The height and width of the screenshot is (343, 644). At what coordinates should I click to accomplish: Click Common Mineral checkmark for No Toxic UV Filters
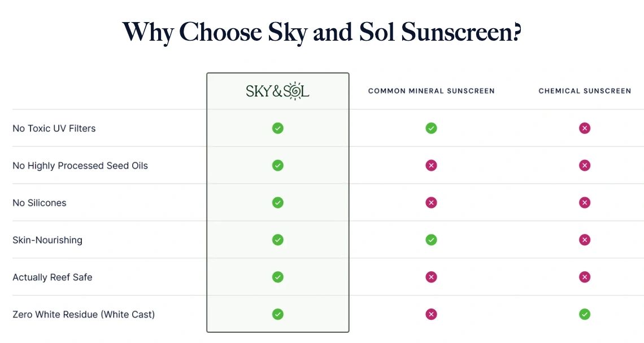431,128
